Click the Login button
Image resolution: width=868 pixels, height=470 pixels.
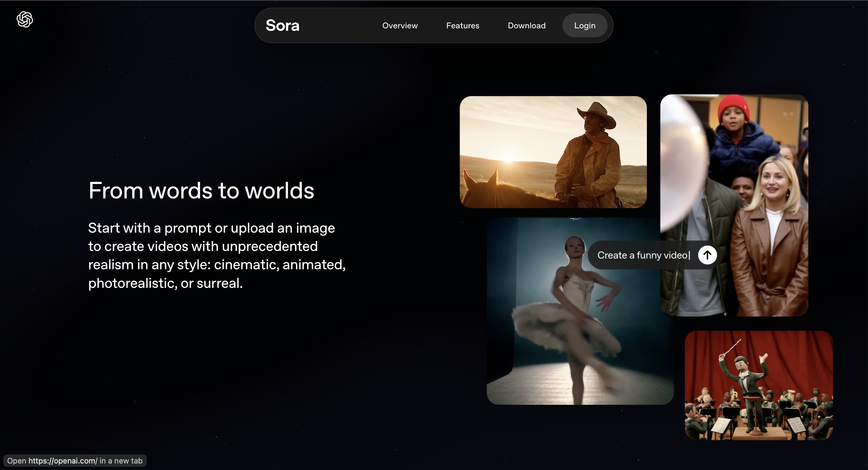click(x=585, y=25)
